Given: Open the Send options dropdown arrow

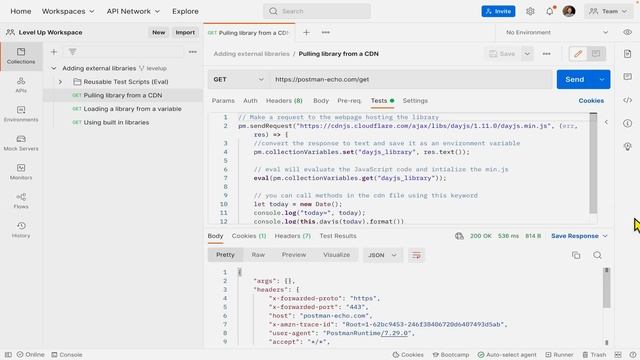Looking at the screenshot, I should pos(602,79).
